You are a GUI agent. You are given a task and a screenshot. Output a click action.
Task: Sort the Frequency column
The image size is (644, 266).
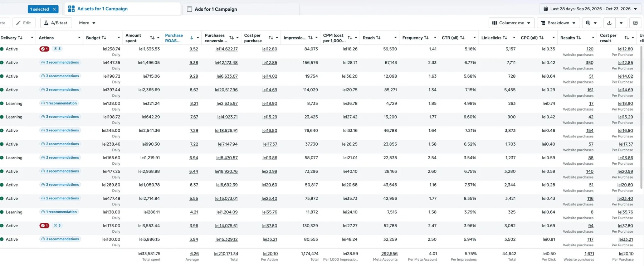(426, 38)
